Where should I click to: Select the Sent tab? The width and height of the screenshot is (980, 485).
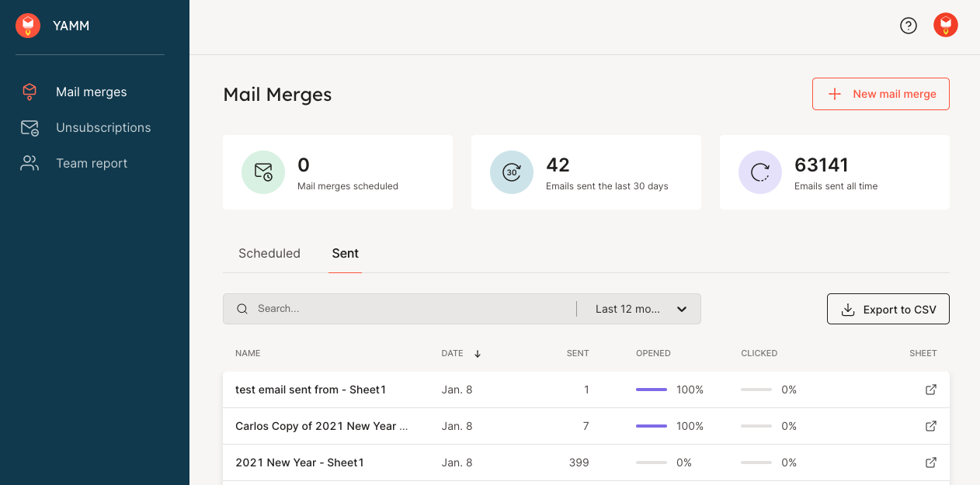pos(345,254)
